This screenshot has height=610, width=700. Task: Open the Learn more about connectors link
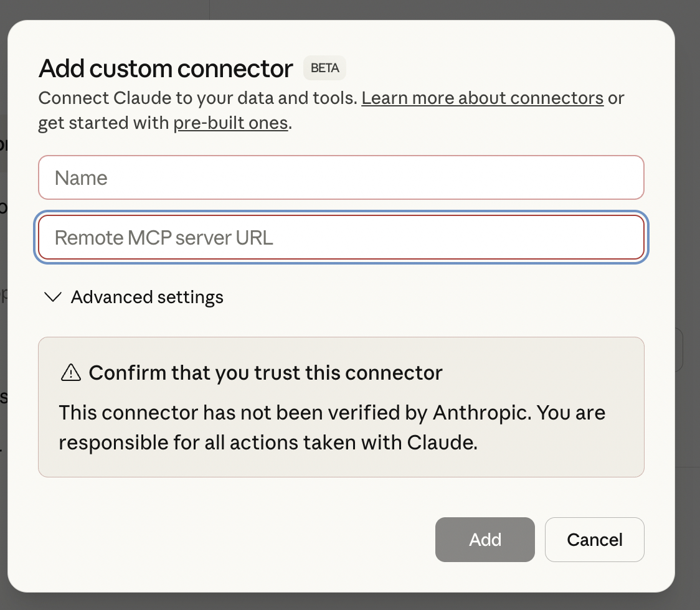[482, 98]
